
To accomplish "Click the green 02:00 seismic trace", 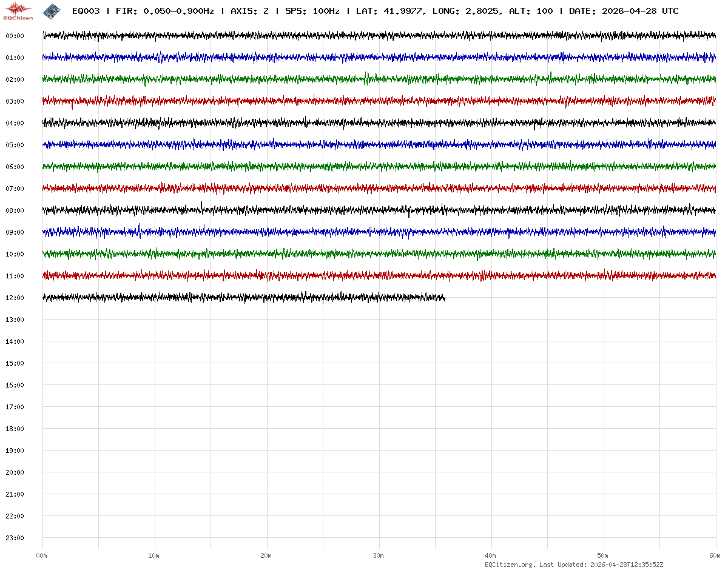I will pyautogui.click(x=364, y=79).
